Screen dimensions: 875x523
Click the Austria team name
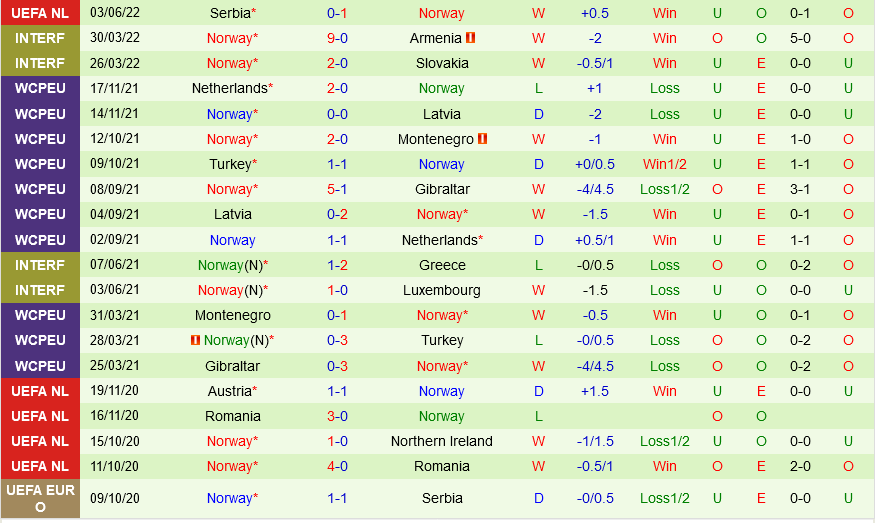[x=230, y=391]
